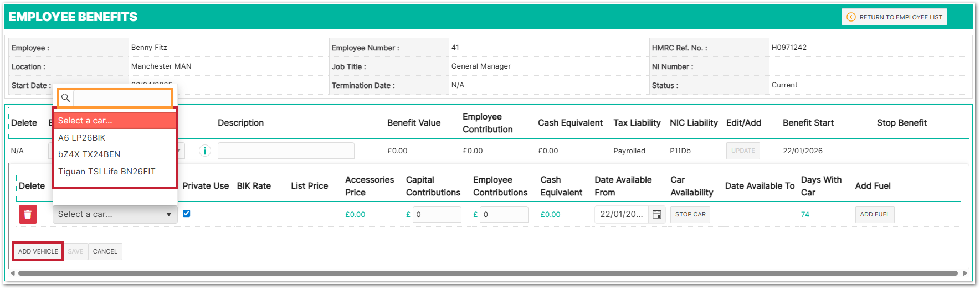Select the highlighted 'Select a car...' option
The width and height of the screenshot is (980, 289).
point(115,121)
